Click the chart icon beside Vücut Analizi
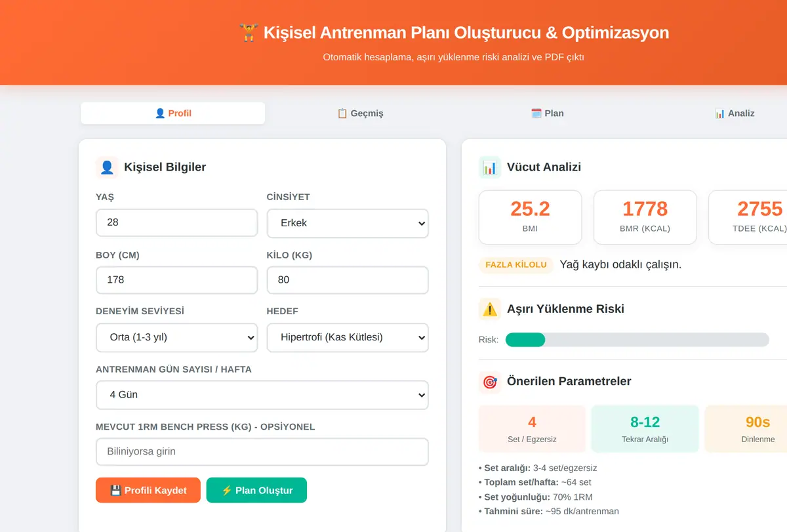The width and height of the screenshot is (787, 532). [x=490, y=167]
